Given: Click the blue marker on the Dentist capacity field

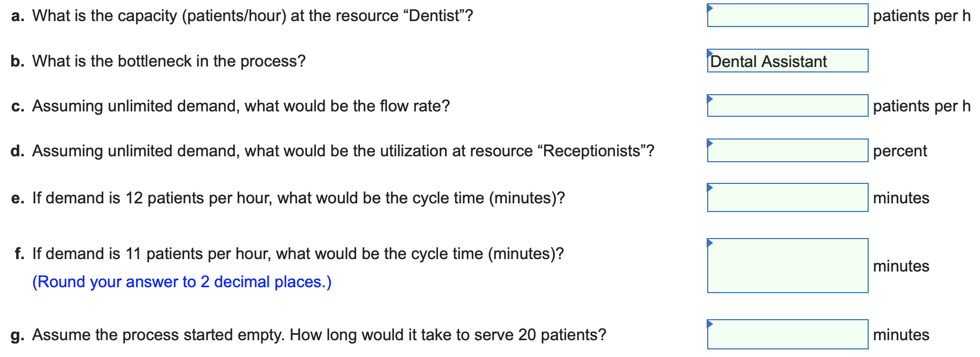Looking at the screenshot, I should click(710, 7).
